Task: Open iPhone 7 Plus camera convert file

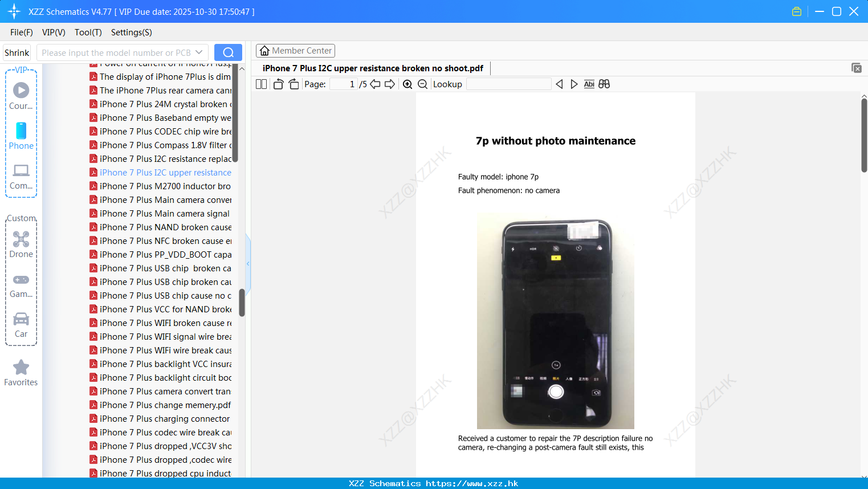Action: 161,392
